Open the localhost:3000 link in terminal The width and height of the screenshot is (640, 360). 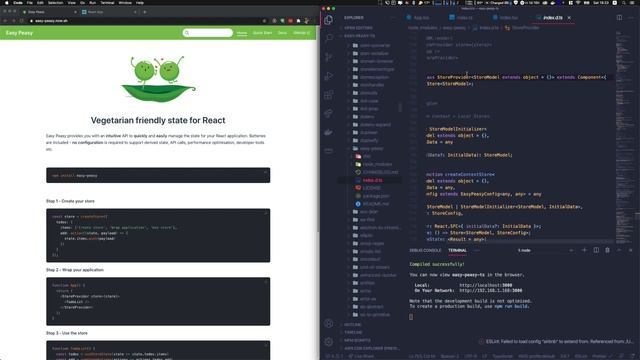(486, 285)
